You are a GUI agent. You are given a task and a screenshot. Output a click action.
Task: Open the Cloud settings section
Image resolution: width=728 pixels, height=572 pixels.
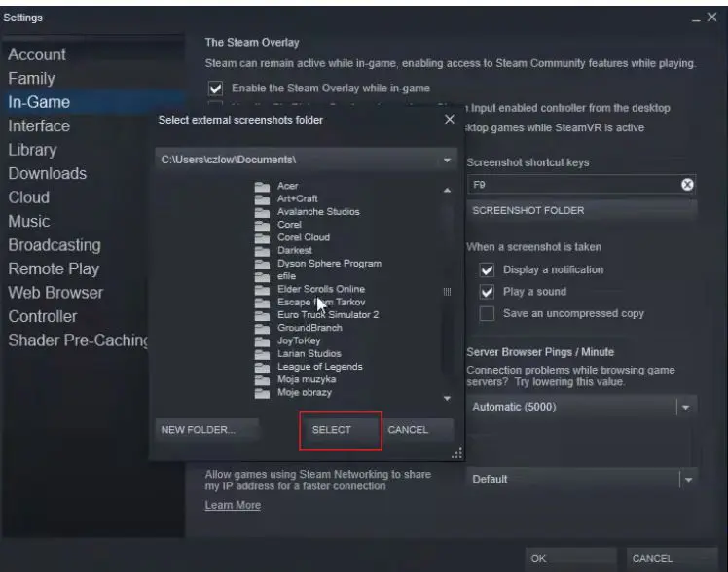click(29, 197)
